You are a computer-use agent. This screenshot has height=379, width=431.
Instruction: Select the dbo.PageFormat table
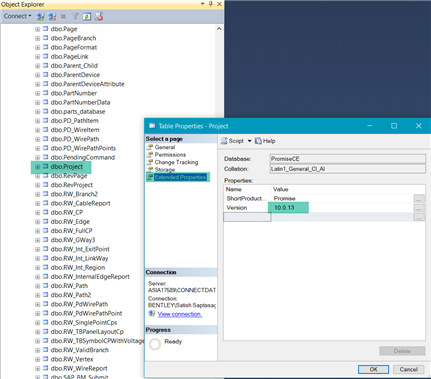click(x=74, y=47)
